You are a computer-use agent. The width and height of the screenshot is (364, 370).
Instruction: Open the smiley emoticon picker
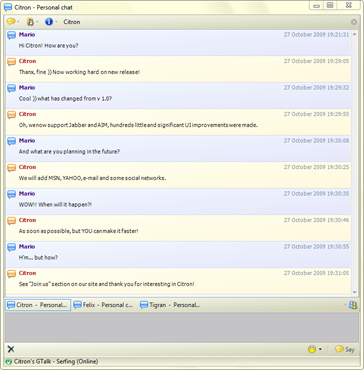tap(312, 349)
